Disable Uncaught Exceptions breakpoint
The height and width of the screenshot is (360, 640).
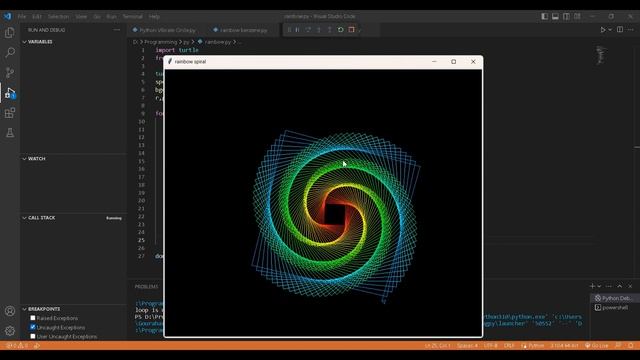(33, 327)
